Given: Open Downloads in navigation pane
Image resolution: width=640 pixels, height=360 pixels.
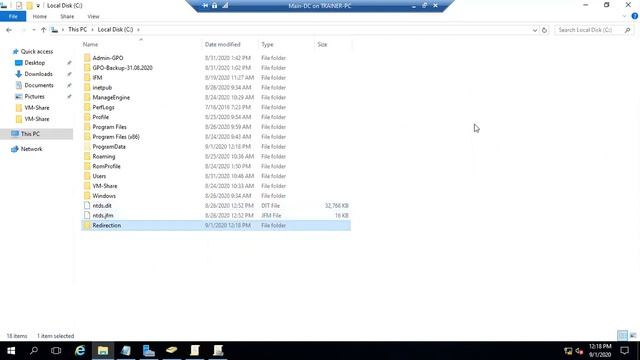Looking at the screenshot, I should click(x=38, y=74).
